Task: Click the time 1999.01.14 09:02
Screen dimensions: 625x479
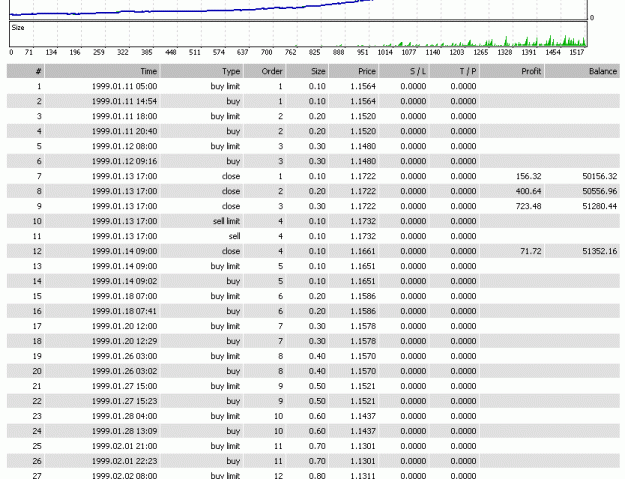Action: 124,281
